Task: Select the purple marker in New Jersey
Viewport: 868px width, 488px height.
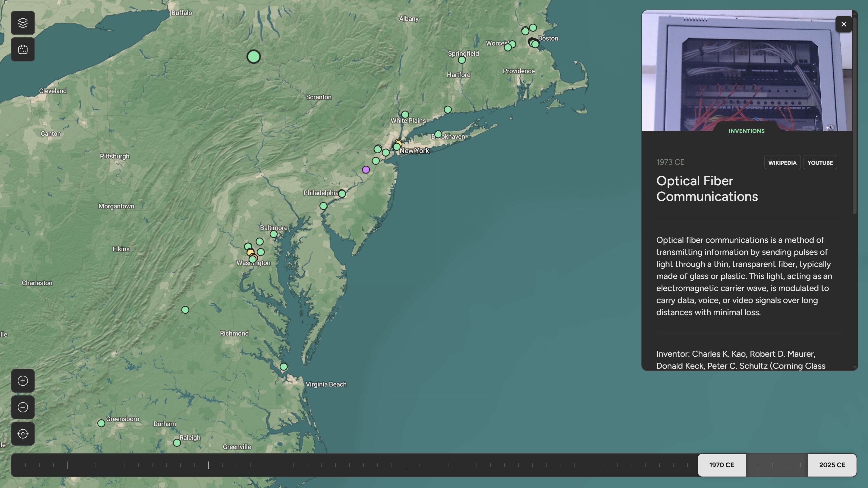Action: pyautogui.click(x=366, y=170)
